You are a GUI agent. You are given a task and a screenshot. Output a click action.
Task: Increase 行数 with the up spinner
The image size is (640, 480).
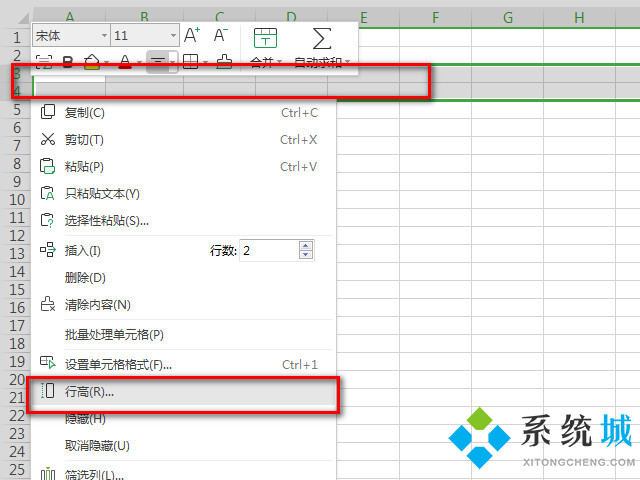pos(306,245)
